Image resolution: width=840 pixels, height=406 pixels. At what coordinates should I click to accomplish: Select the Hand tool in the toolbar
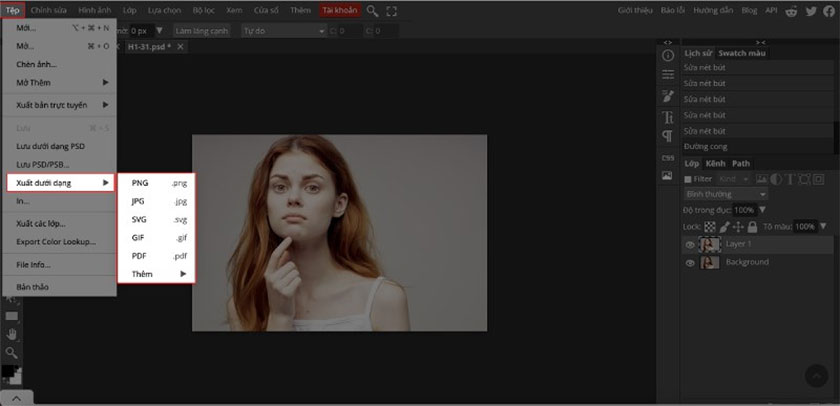pos(11,334)
